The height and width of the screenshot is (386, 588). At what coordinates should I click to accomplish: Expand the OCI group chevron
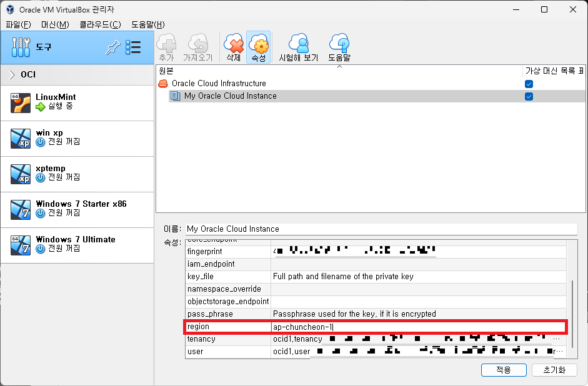click(x=12, y=74)
